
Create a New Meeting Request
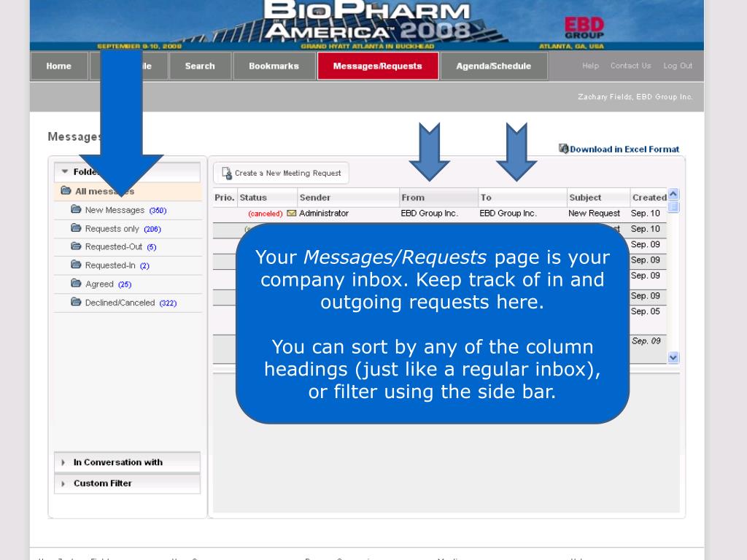(x=281, y=173)
